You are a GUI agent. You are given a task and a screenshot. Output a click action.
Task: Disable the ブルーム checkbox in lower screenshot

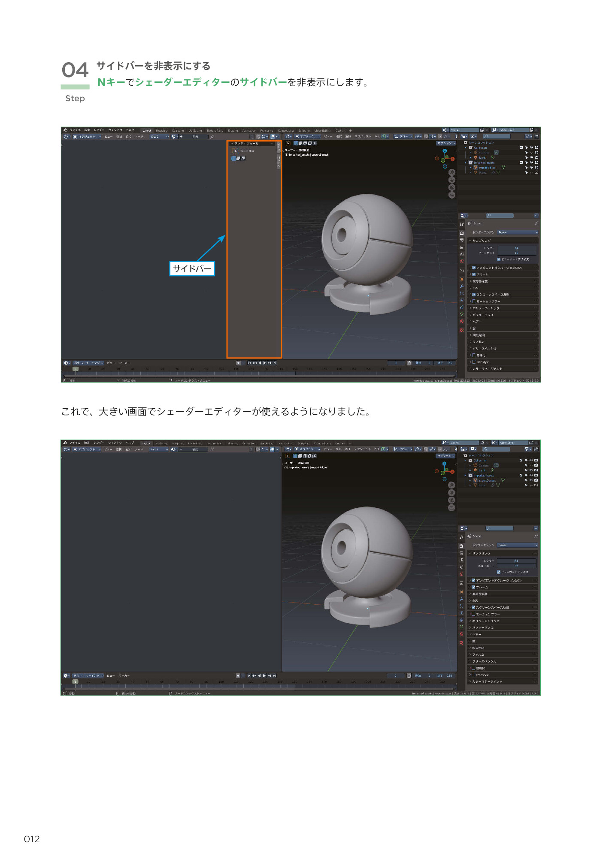474,587
